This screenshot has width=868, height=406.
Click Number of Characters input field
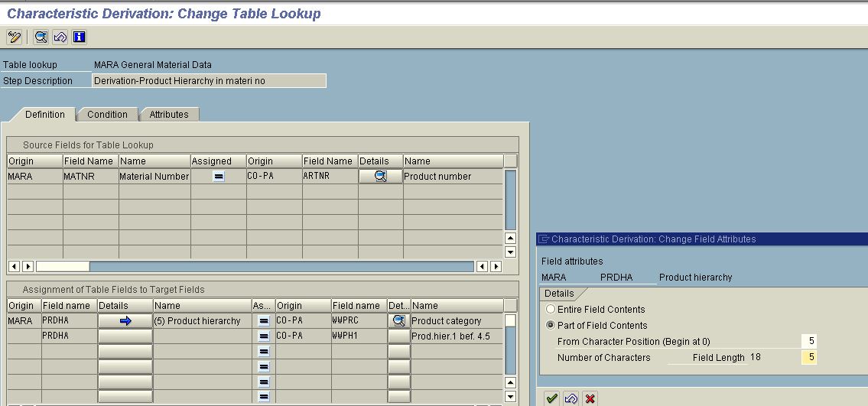809,357
